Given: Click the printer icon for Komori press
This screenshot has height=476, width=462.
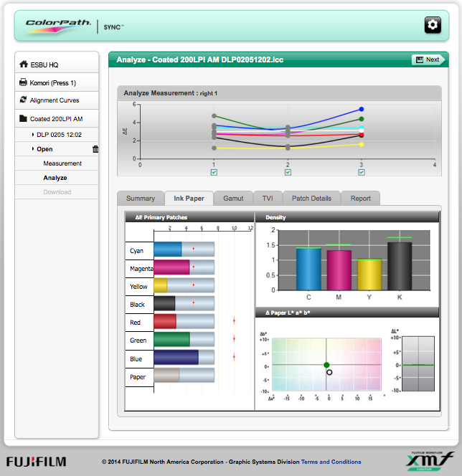Looking at the screenshot, I should pos(24,82).
